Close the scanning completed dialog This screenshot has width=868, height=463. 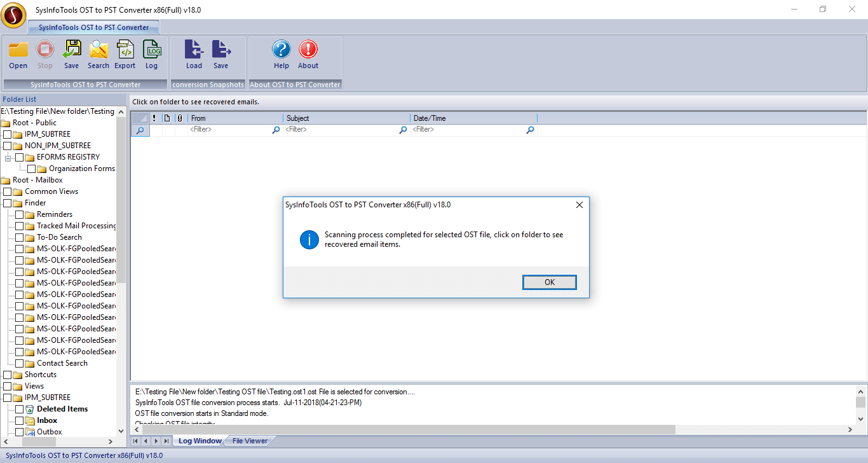(579, 205)
